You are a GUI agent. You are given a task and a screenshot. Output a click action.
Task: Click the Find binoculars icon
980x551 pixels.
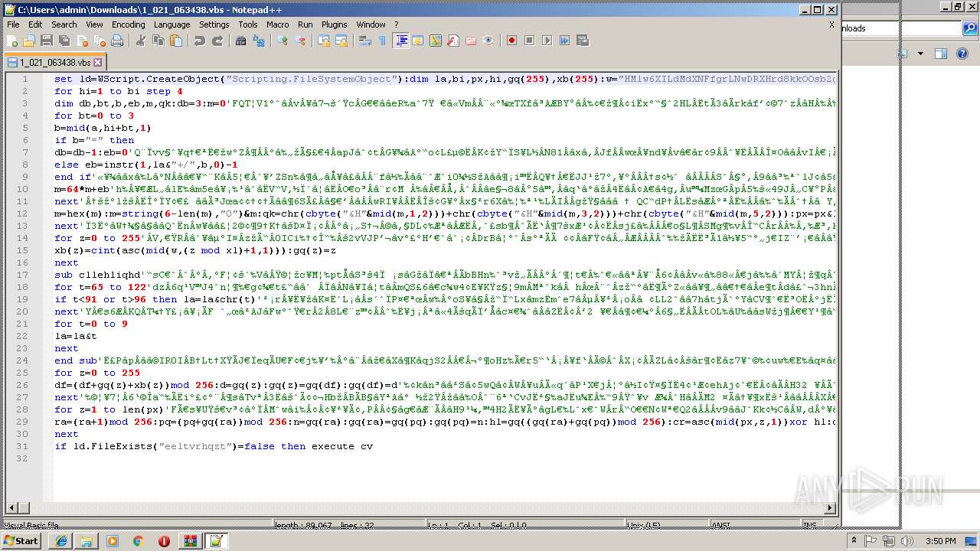241,41
